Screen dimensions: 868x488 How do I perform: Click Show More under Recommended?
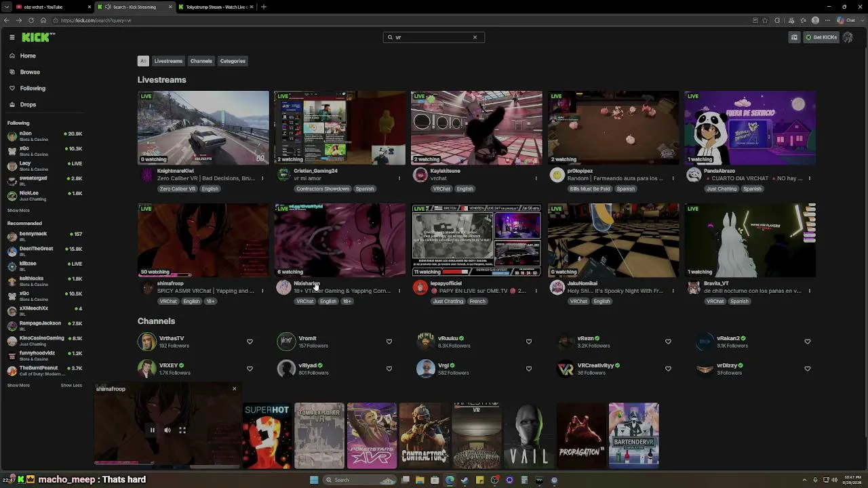18,386
